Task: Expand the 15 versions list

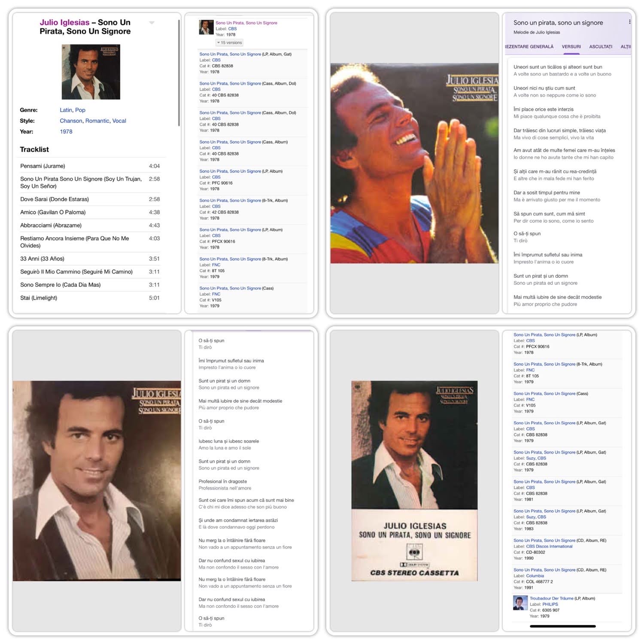Action: point(230,43)
